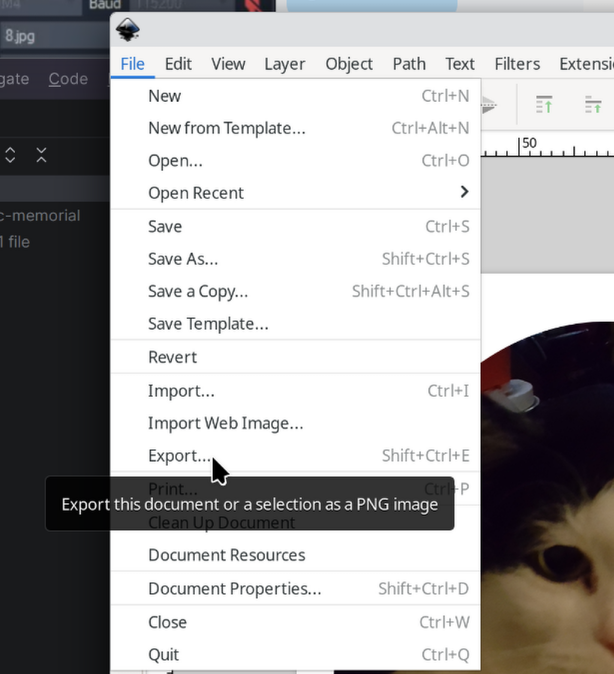Screen dimensions: 614x674
Task: Choose Save As… menu entry
Action: click(x=295, y=259)
